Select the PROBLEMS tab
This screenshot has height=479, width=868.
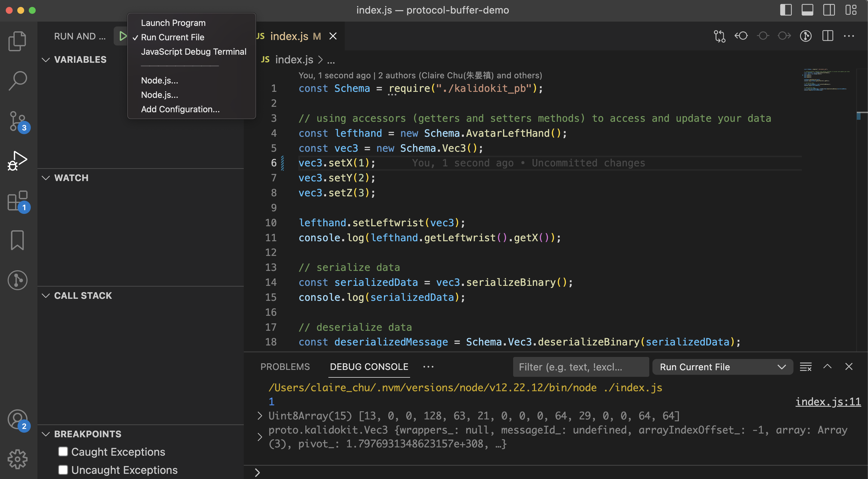(x=285, y=366)
